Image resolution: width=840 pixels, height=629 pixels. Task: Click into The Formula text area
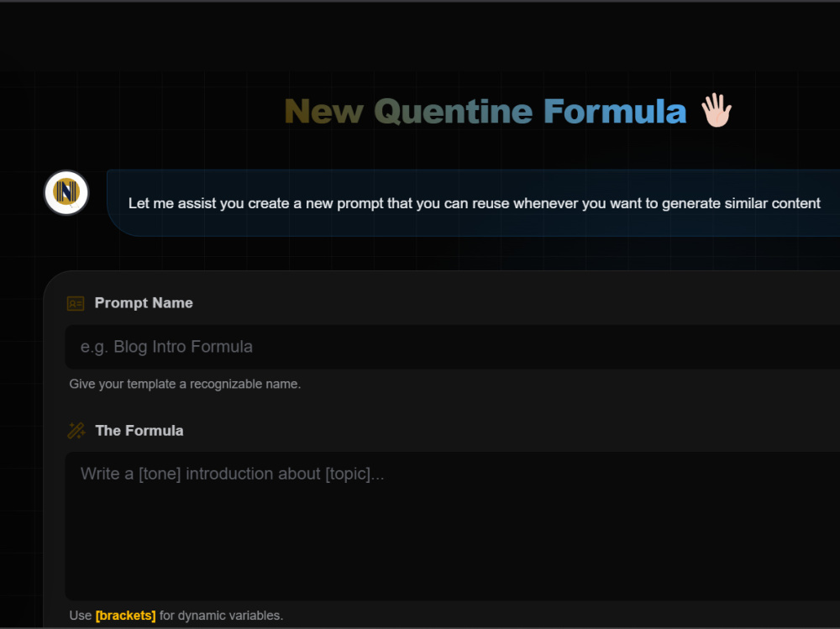click(452, 526)
